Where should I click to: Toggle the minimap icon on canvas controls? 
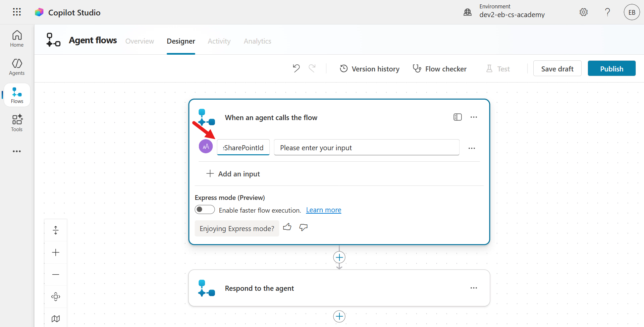coord(56,319)
